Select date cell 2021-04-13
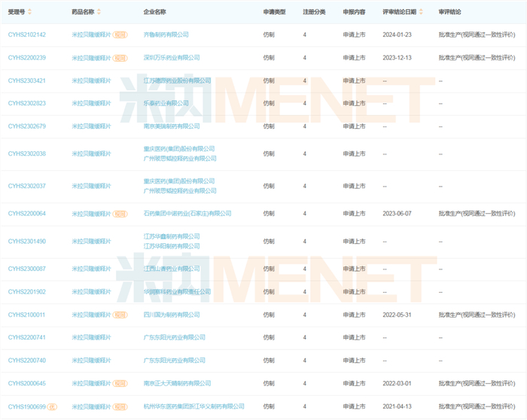 [x=397, y=406]
